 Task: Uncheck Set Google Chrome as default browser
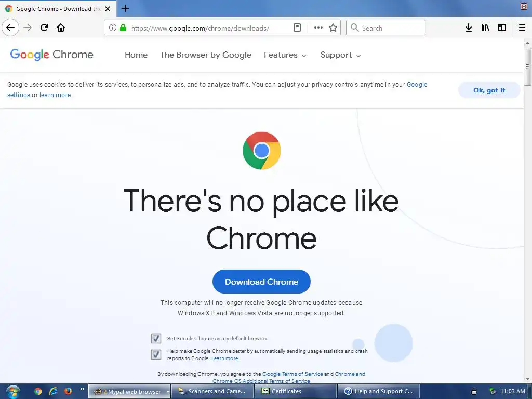[156, 338]
